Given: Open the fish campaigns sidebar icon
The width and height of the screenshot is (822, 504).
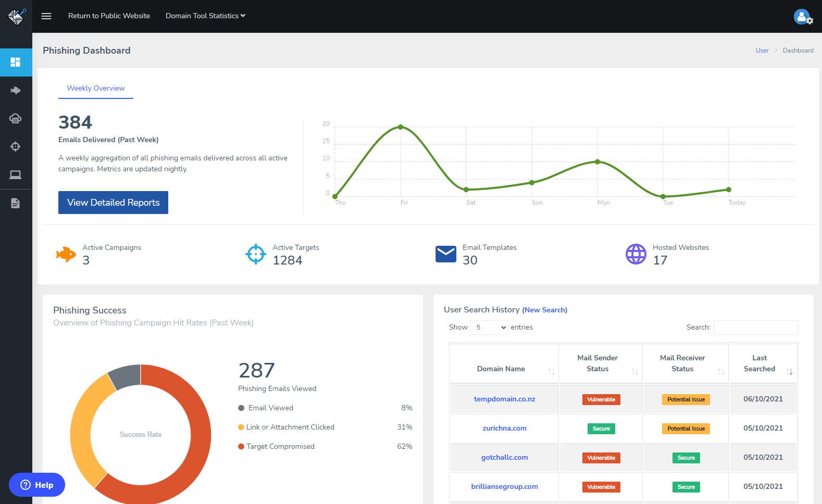Looking at the screenshot, I should tap(16, 91).
